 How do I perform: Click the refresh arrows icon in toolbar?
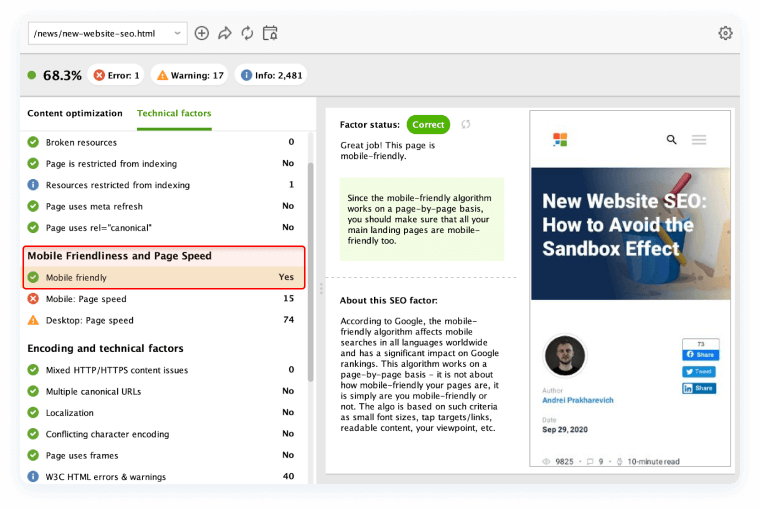coord(247,33)
